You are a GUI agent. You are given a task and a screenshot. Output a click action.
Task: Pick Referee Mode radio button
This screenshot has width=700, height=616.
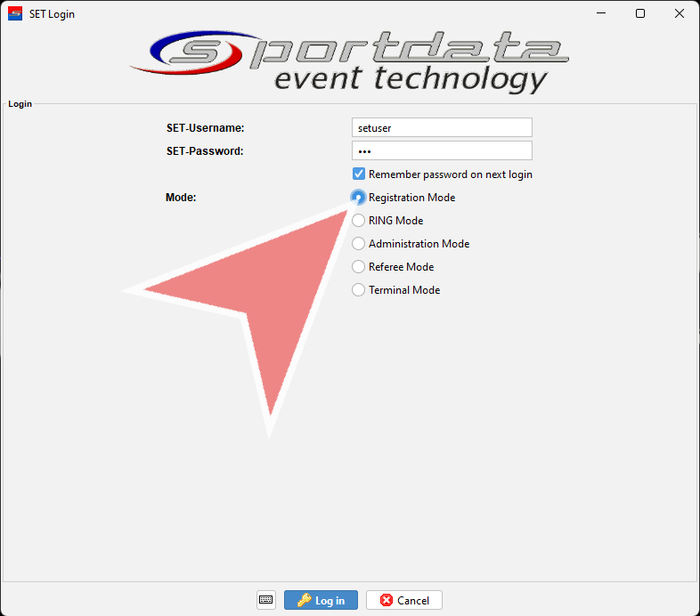[359, 267]
